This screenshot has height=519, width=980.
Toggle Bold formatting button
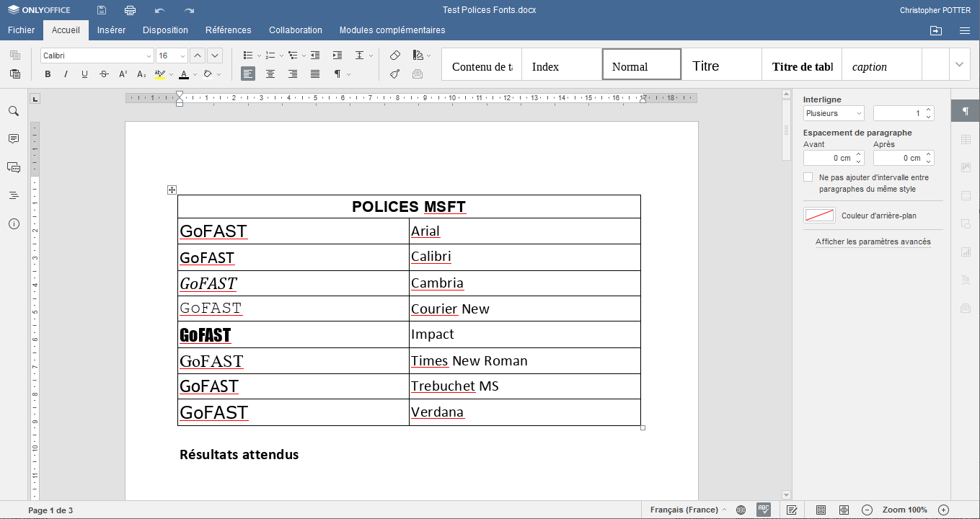[x=48, y=74]
